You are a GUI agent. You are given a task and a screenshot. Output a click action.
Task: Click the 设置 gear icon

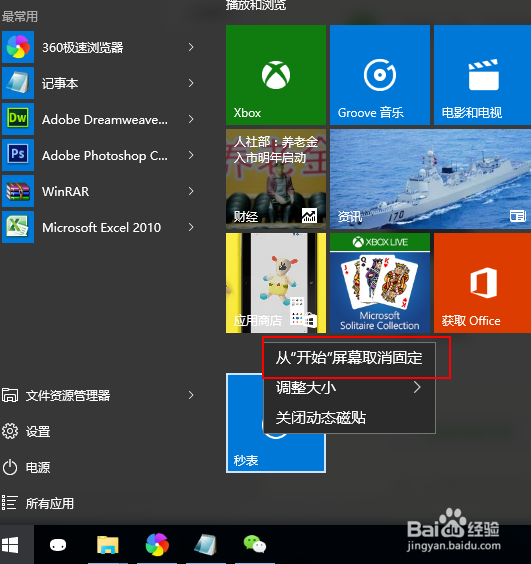10,431
